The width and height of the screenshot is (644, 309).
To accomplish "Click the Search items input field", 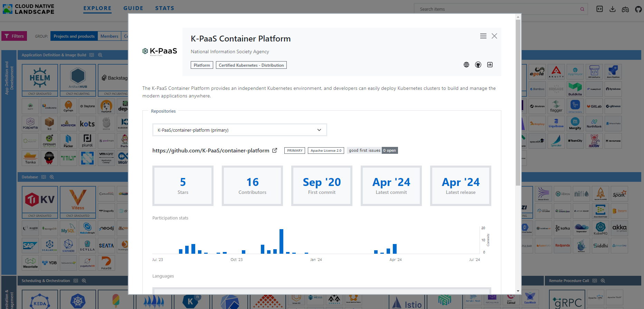I will pos(498,9).
